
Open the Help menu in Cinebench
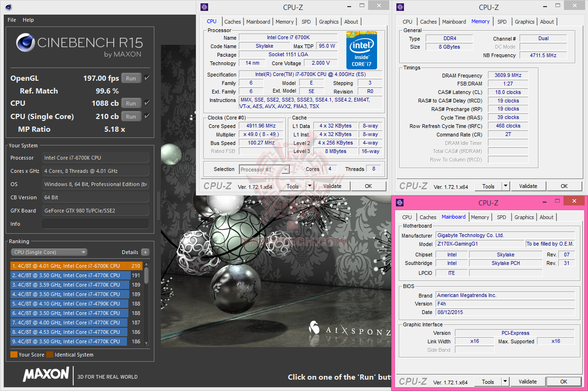click(x=28, y=20)
